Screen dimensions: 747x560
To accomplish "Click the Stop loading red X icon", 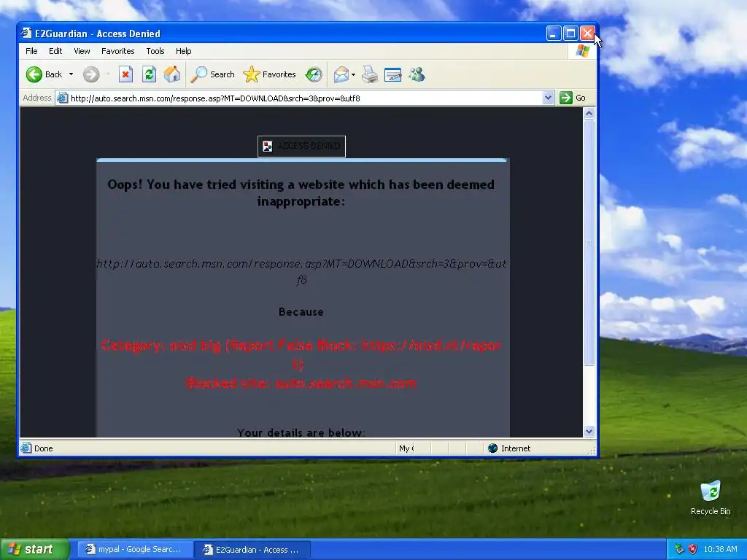I will [125, 74].
